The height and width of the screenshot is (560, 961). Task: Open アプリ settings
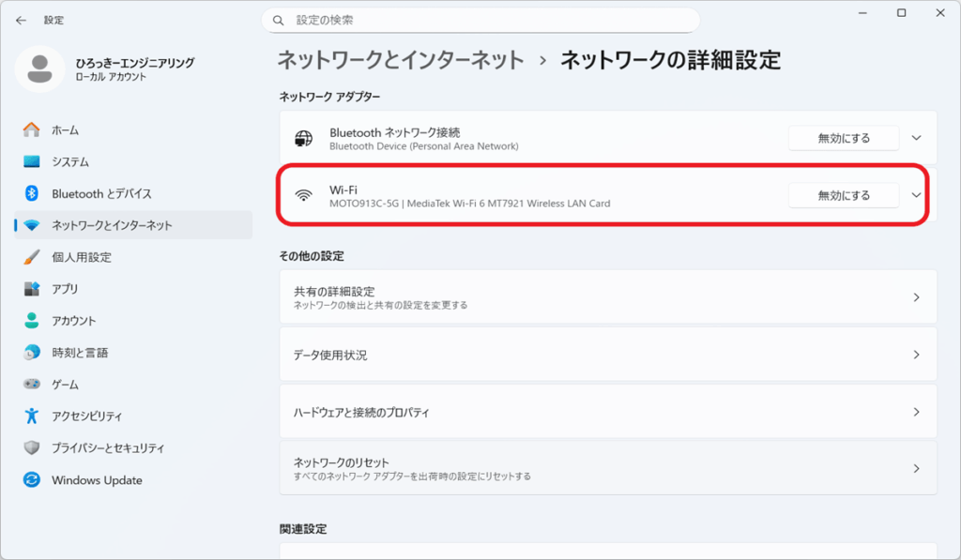[x=133, y=289]
